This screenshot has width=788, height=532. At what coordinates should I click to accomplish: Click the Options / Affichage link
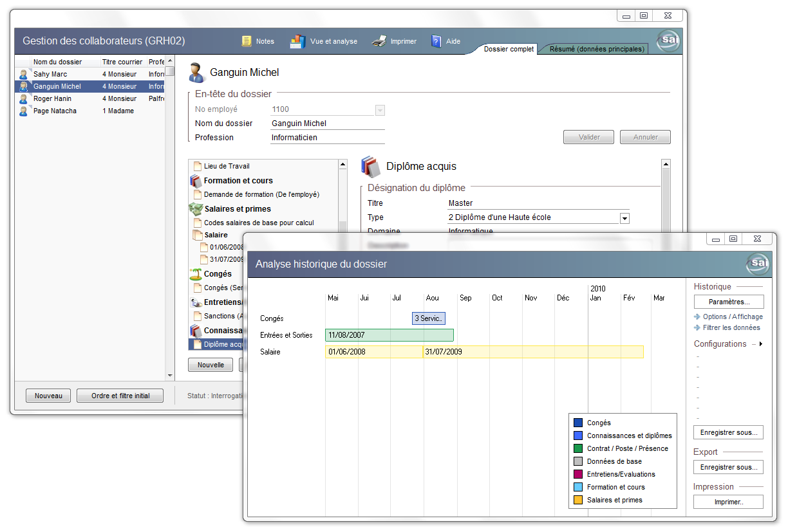click(732, 316)
